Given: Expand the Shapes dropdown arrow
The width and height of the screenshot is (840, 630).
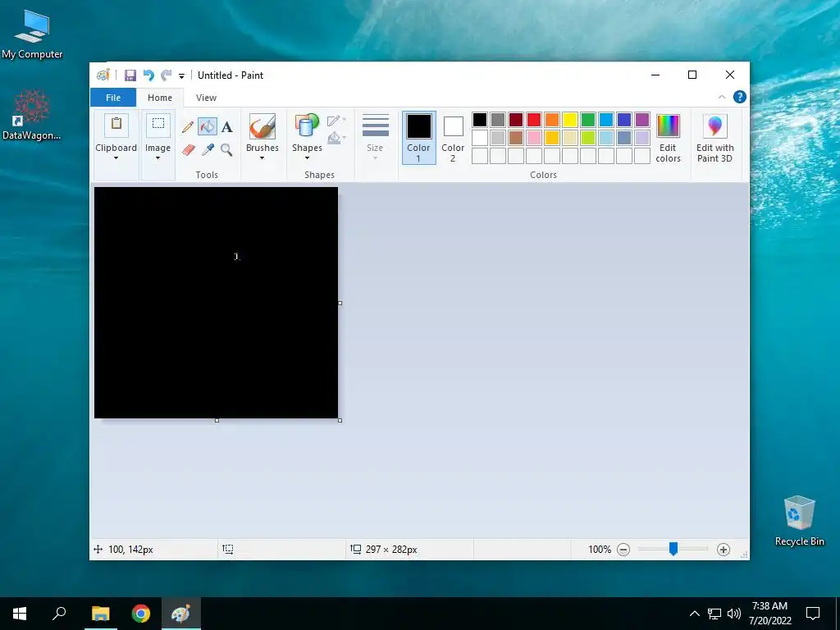Looking at the screenshot, I should (x=307, y=158).
